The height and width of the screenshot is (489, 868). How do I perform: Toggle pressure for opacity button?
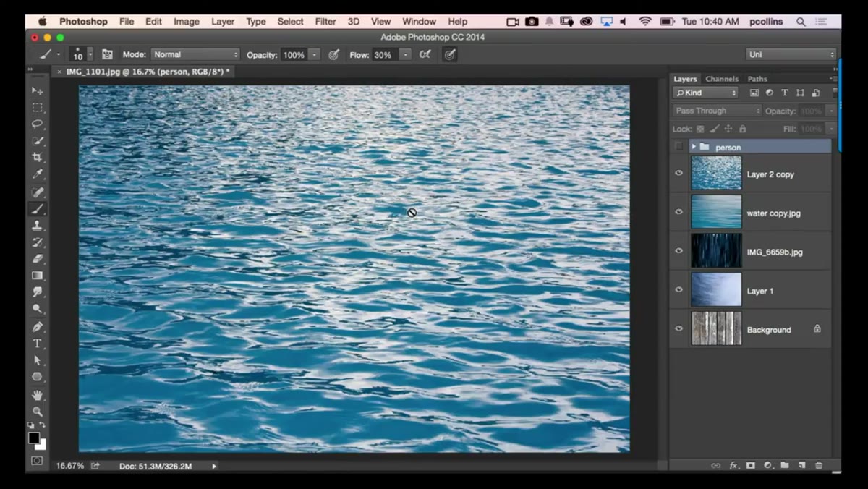click(333, 54)
